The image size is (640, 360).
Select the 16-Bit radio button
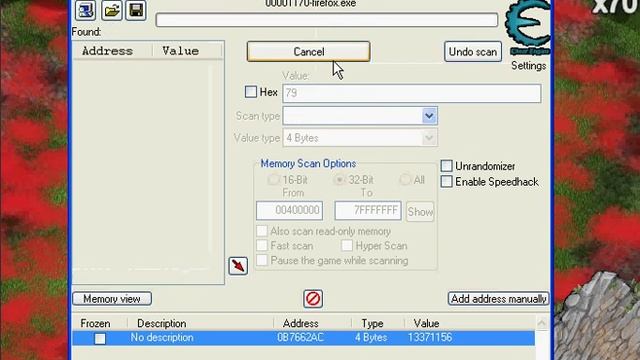pos(273,180)
